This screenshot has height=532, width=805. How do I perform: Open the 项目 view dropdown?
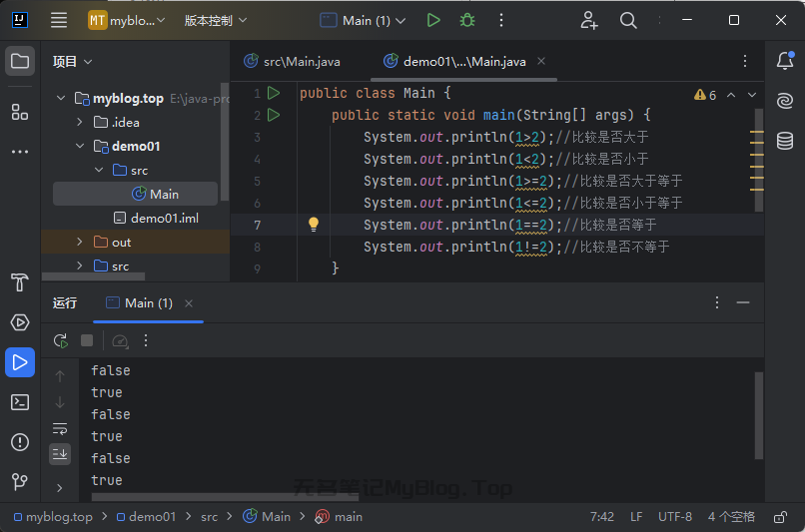pyautogui.click(x=72, y=62)
